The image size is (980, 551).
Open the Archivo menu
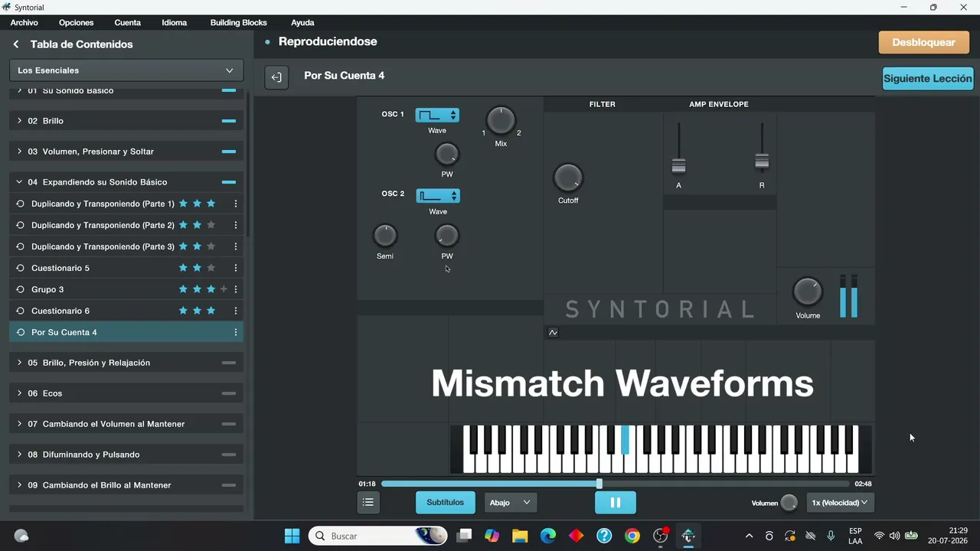[x=24, y=23]
